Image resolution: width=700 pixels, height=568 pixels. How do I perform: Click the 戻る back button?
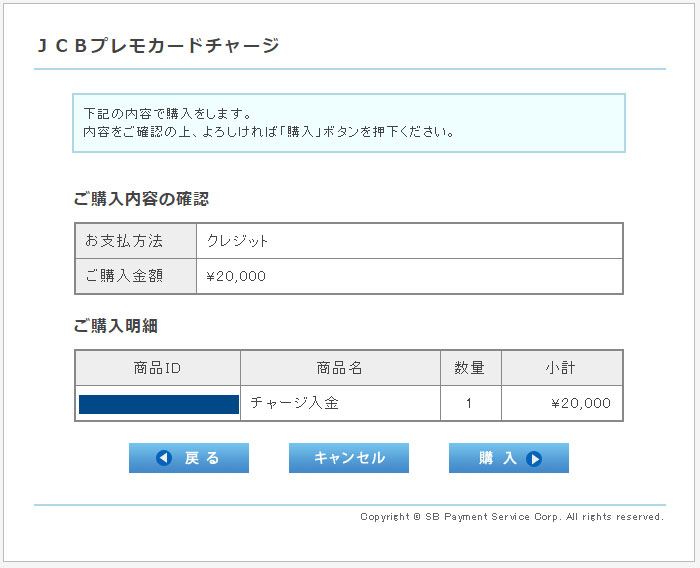(x=189, y=458)
